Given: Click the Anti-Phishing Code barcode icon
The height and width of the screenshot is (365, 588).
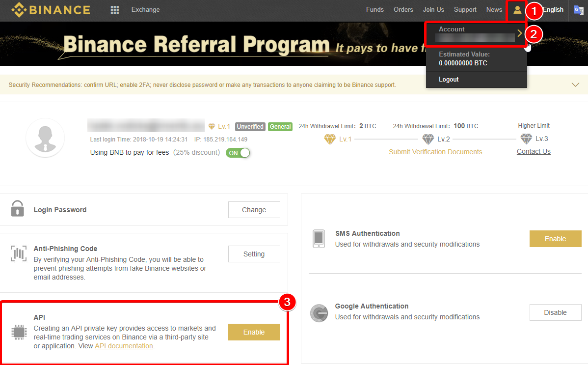Looking at the screenshot, I should pyautogui.click(x=19, y=253).
